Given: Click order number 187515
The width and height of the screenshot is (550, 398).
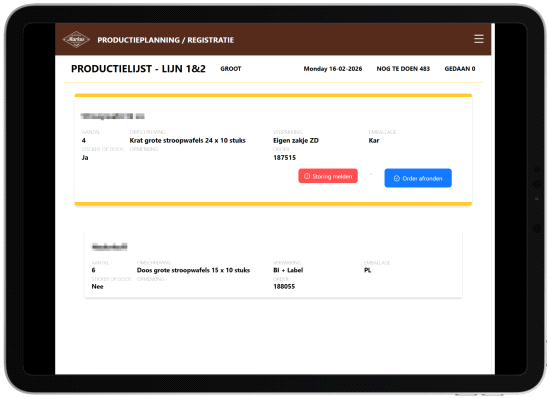Looking at the screenshot, I should pyautogui.click(x=284, y=158).
